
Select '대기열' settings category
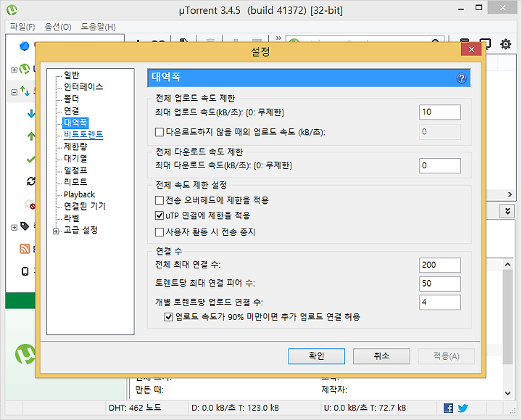75,159
